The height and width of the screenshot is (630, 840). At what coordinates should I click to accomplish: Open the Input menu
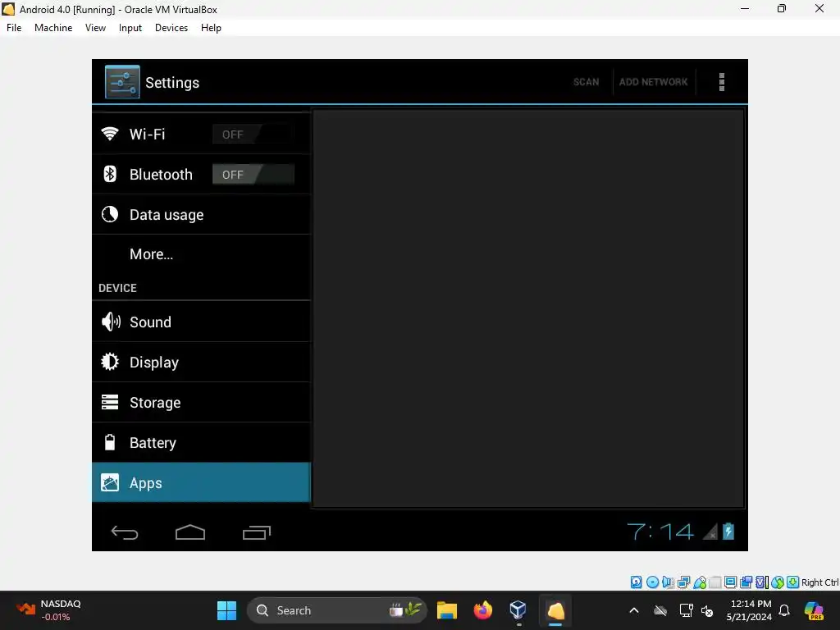coord(130,28)
